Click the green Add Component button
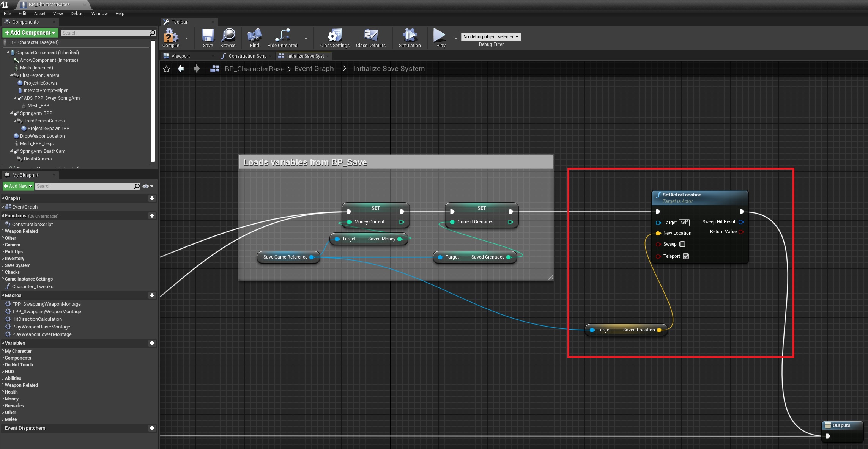This screenshot has height=449, width=868. click(x=30, y=33)
